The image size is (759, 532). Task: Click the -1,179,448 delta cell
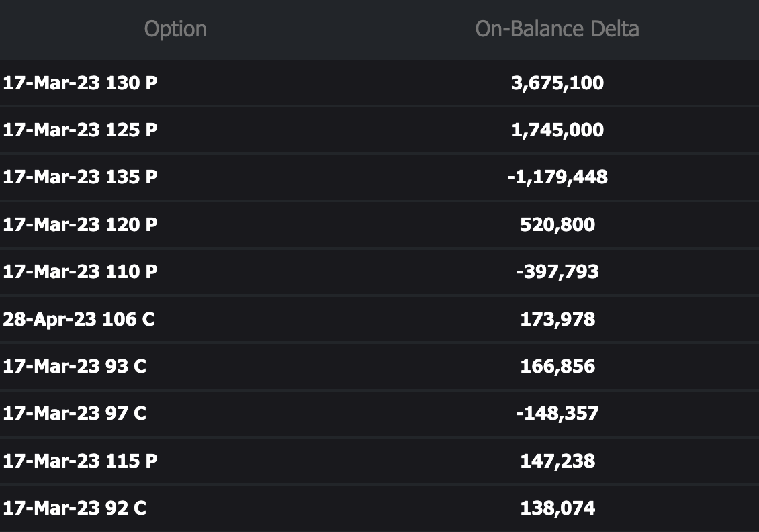557,177
